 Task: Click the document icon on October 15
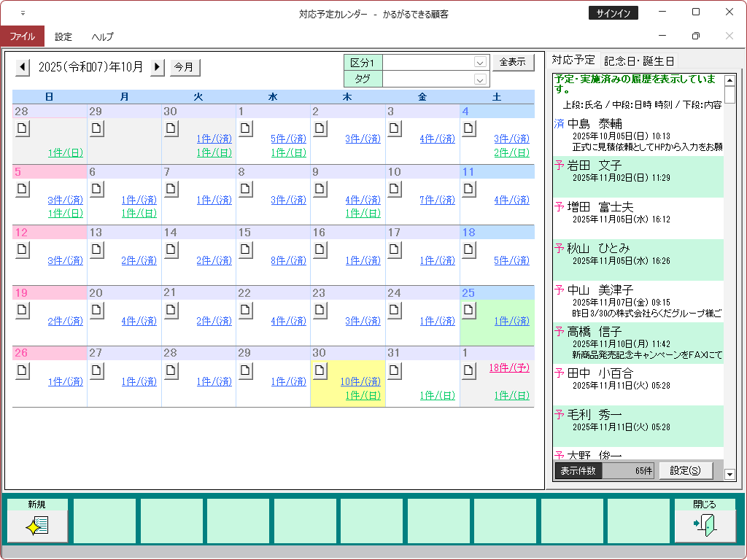point(246,250)
